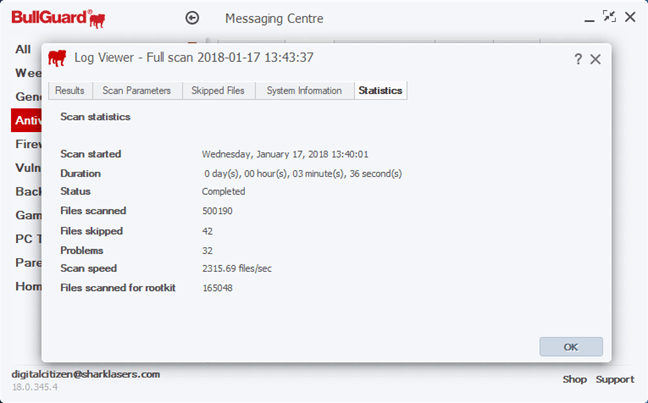
Task: Open help with the question mark icon
Action: tap(578, 59)
